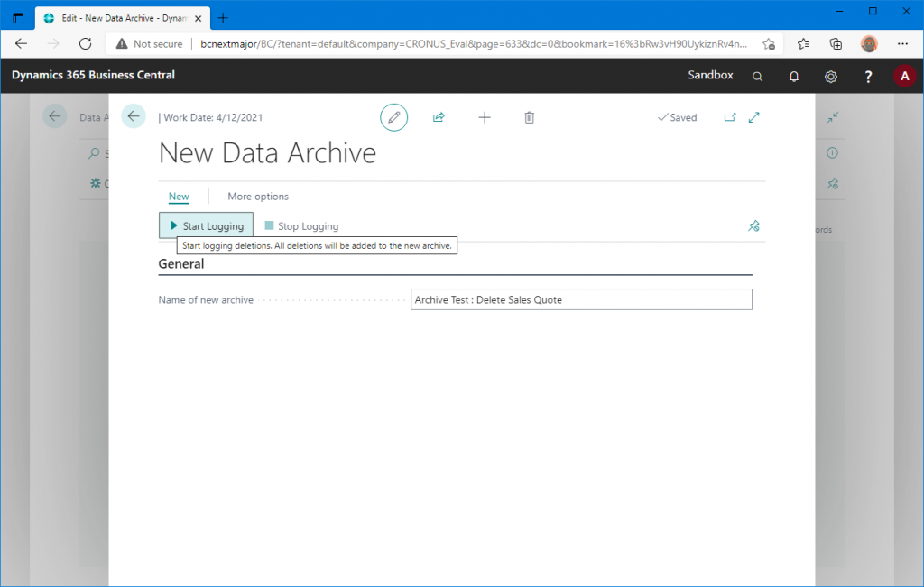924x587 pixels.
Task: Select the New action tab
Action: pyautogui.click(x=179, y=197)
